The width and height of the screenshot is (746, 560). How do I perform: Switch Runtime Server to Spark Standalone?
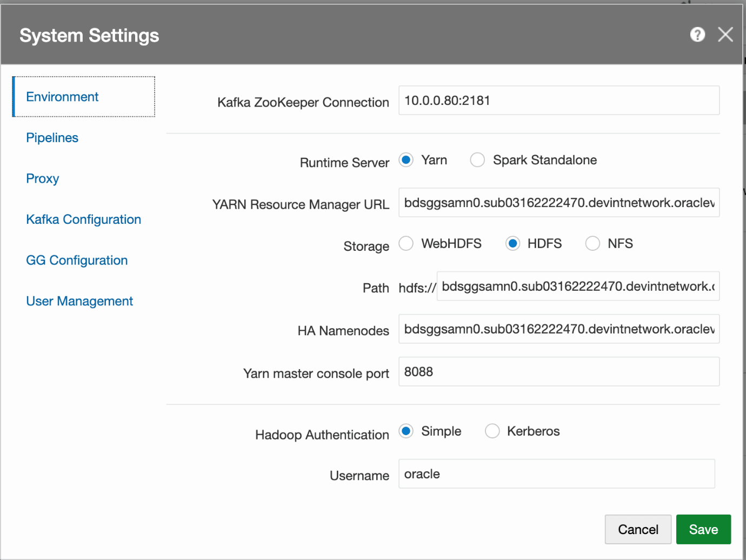[x=477, y=160]
